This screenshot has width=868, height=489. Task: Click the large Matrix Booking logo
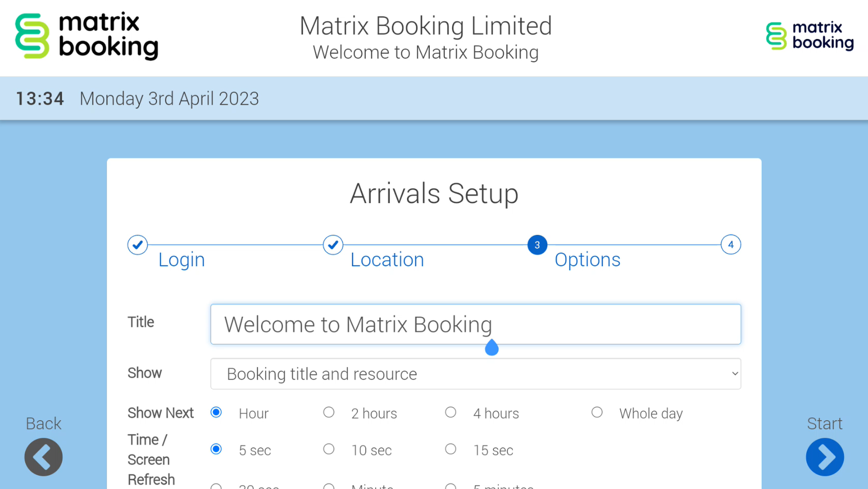point(87,36)
